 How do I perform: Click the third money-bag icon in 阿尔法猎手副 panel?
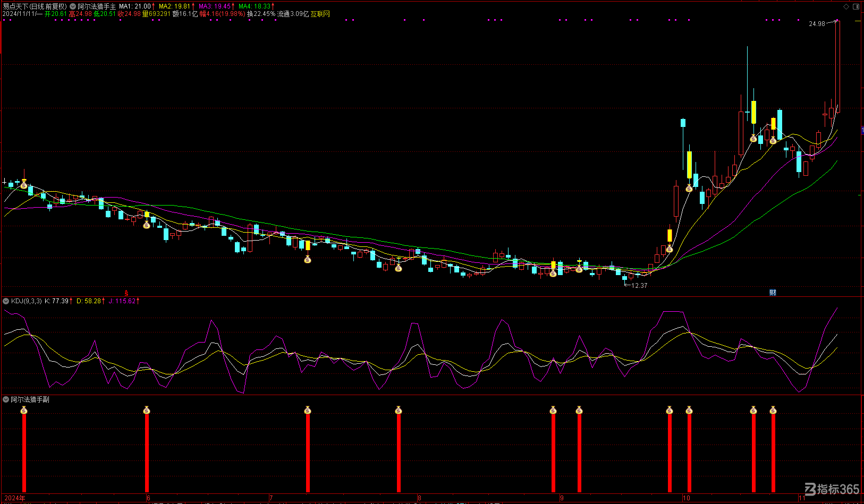click(308, 410)
